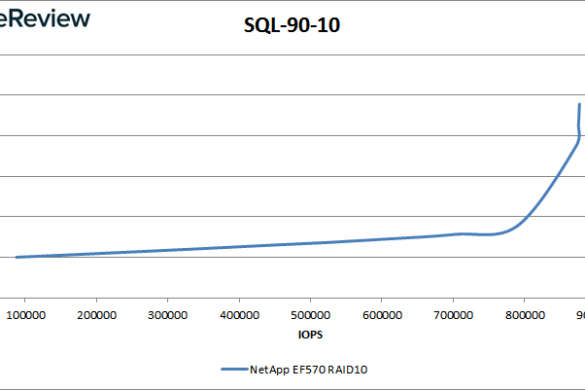Click the 600000 axis value
This screenshot has width=585, height=390.
[382, 315]
